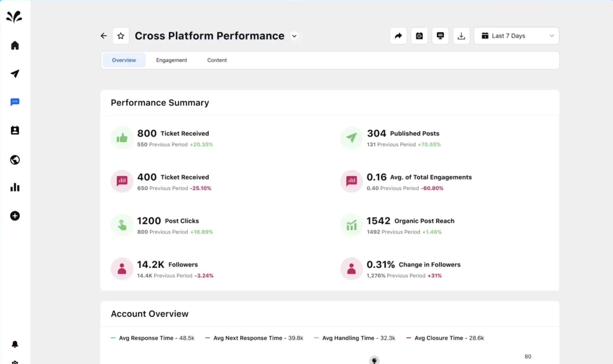Switch to the Engagement tab
The image size is (613, 364).
click(171, 60)
